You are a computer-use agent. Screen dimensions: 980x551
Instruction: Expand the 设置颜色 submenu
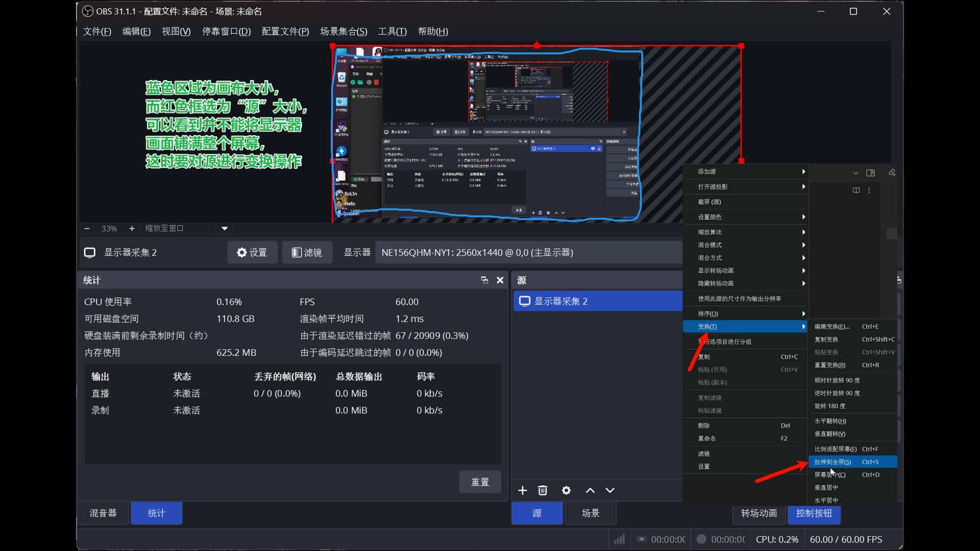(746, 217)
